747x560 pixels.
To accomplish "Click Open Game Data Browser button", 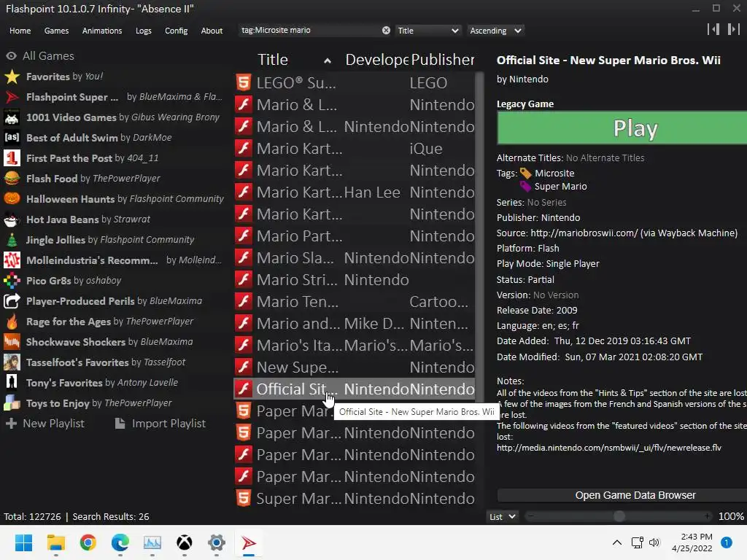I will coord(622,495).
